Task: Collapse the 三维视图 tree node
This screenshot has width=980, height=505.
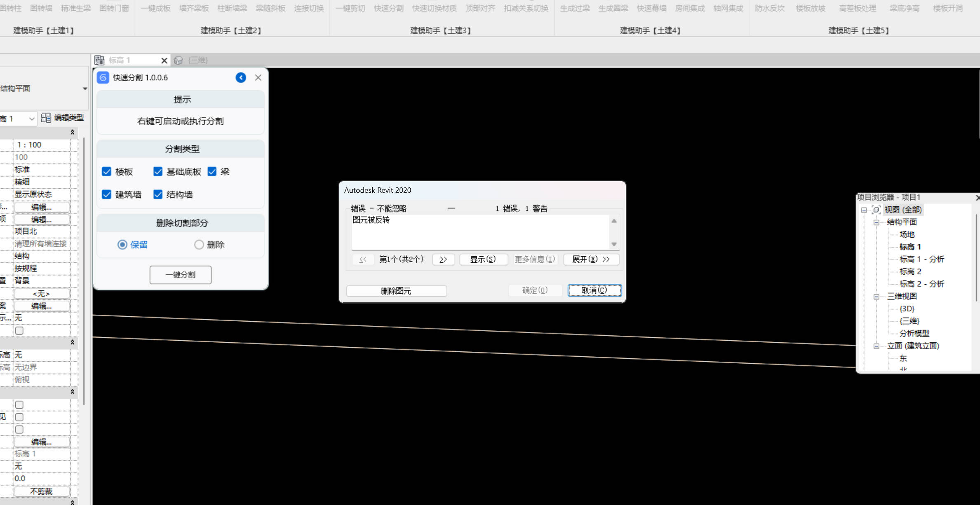Action: coord(877,296)
